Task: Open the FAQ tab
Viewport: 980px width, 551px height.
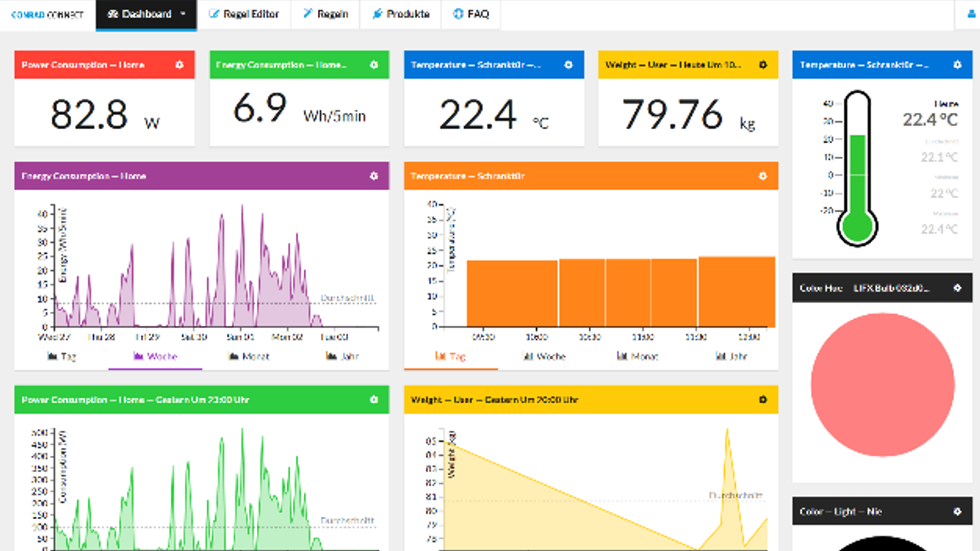Action: (x=471, y=14)
